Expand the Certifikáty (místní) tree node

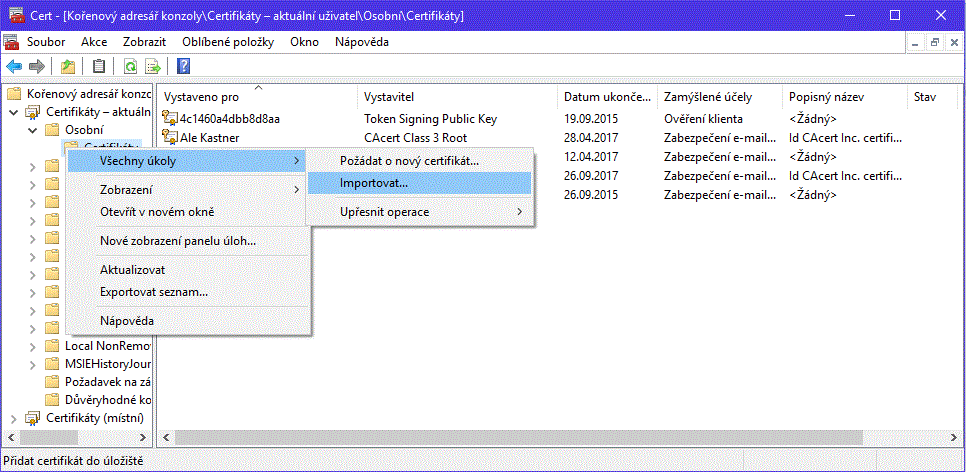point(13,418)
